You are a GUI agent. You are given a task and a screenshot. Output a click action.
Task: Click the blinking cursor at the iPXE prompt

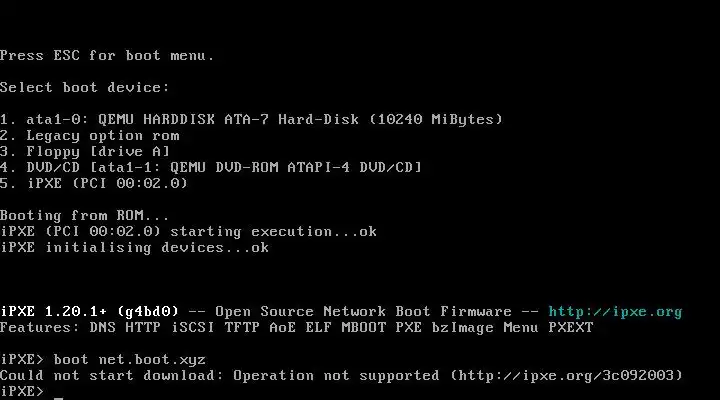click(x=58, y=397)
